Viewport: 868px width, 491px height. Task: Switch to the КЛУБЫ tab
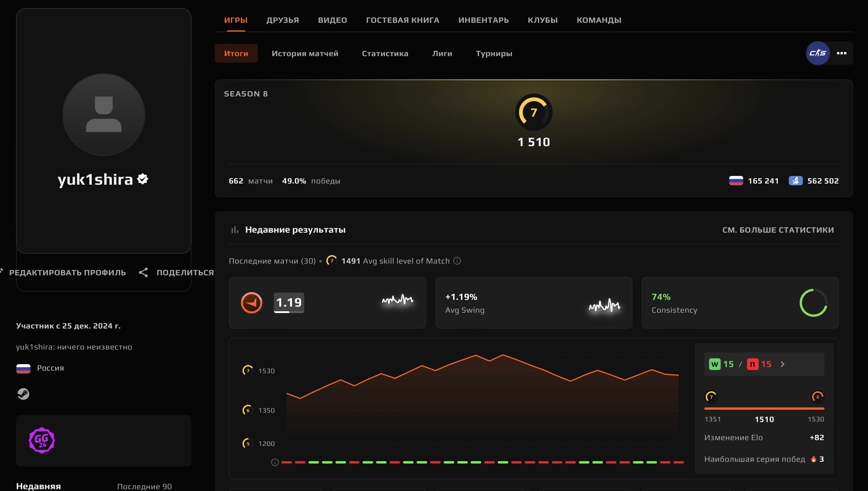(x=543, y=20)
